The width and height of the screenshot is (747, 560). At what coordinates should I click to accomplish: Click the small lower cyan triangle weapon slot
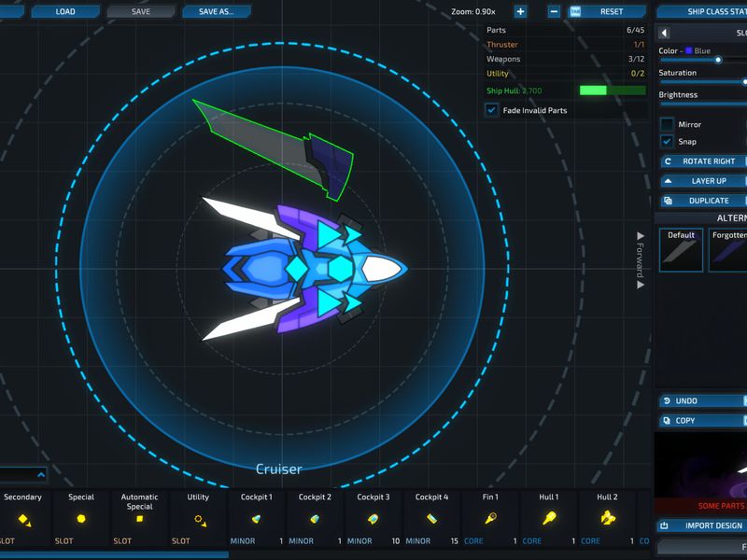353,303
